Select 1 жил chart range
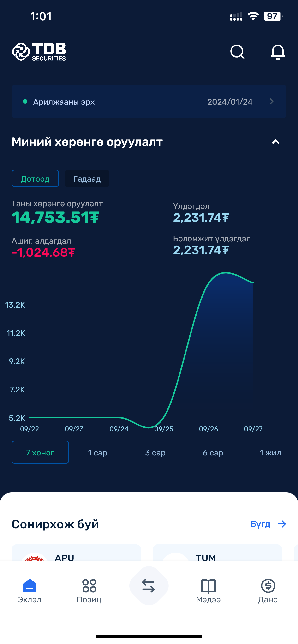The image size is (298, 644). pos(270,452)
